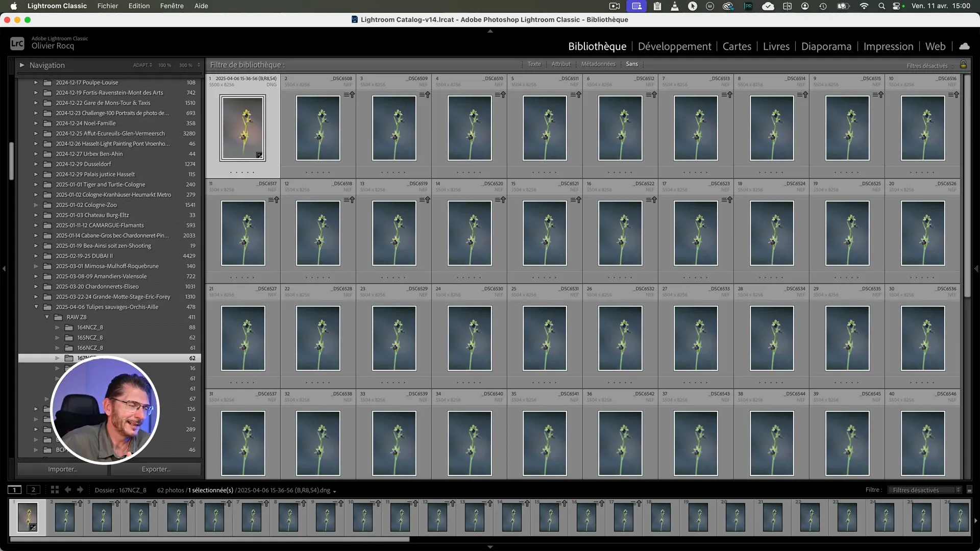Open the Apple menu
Image resolution: width=980 pixels, height=551 pixels.
pos(14,6)
